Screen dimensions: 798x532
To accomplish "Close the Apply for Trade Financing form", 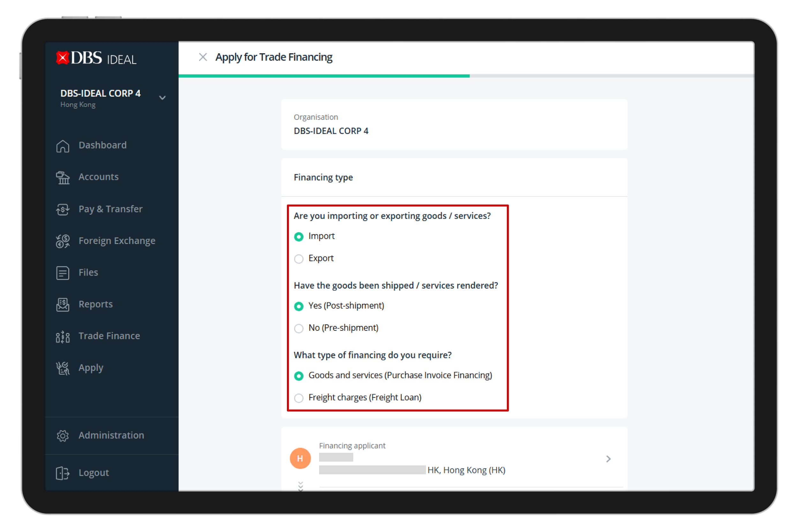I will [203, 57].
